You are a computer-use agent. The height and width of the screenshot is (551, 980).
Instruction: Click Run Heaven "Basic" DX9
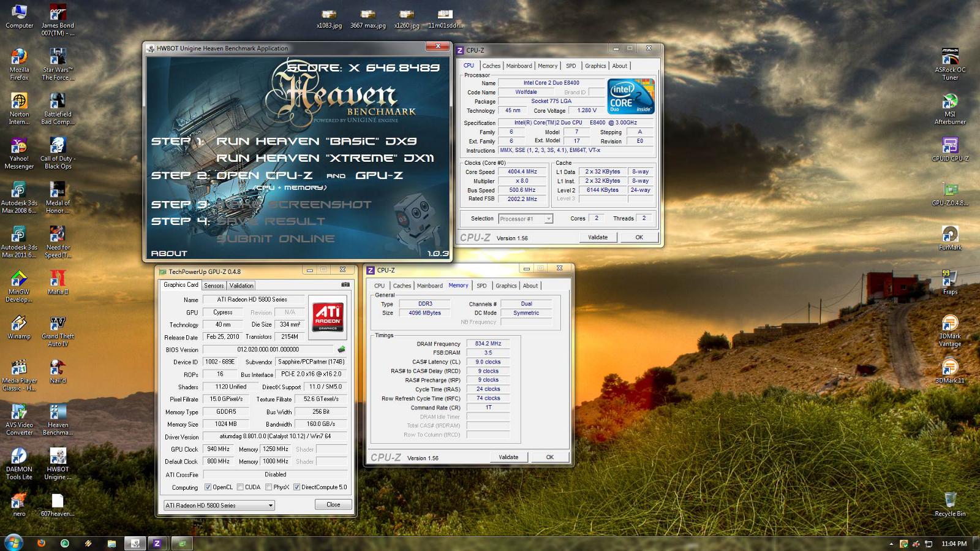pyautogui.click(x=316, y=141)
